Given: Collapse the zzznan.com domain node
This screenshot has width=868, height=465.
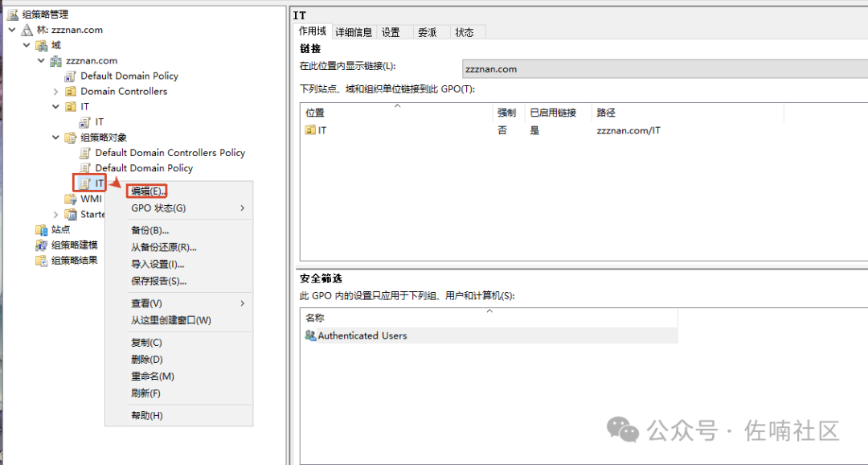Looking at the screenshot, I should (x=41, y=61).
